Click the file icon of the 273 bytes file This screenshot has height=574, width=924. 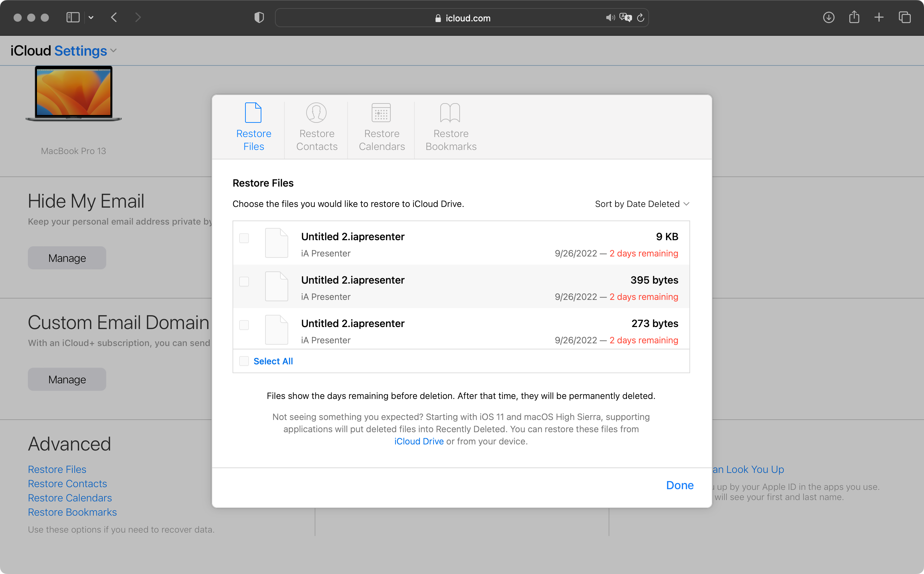point(276,330)
